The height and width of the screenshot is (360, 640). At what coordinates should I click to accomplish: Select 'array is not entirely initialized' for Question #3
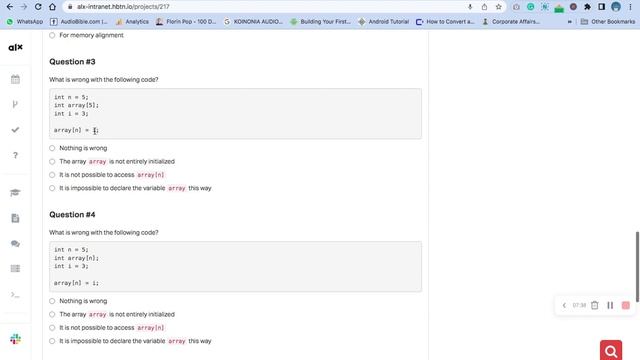point(52,162)
